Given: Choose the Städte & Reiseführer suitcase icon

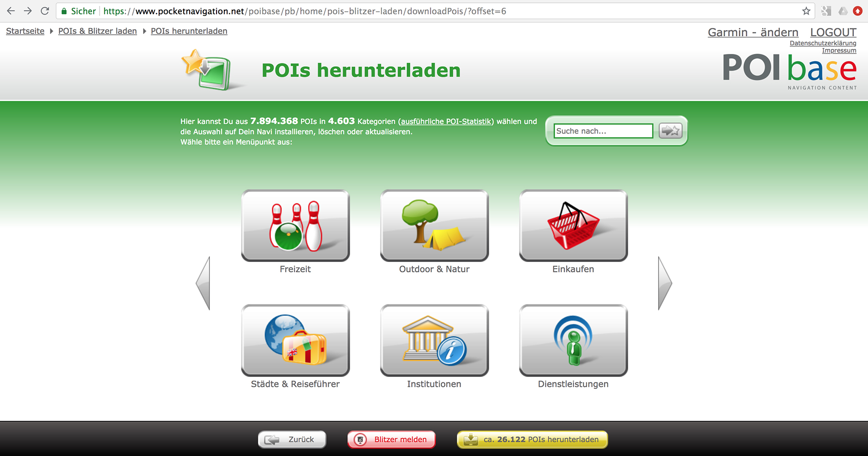Looking at the screenshot, I should point(295,340).
